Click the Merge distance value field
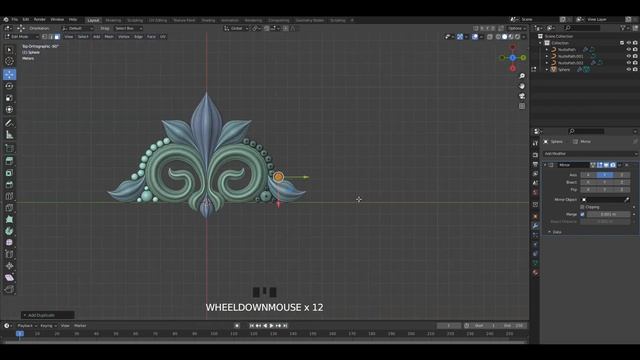The height and width of the screenshot is (360, 640). 608,214
